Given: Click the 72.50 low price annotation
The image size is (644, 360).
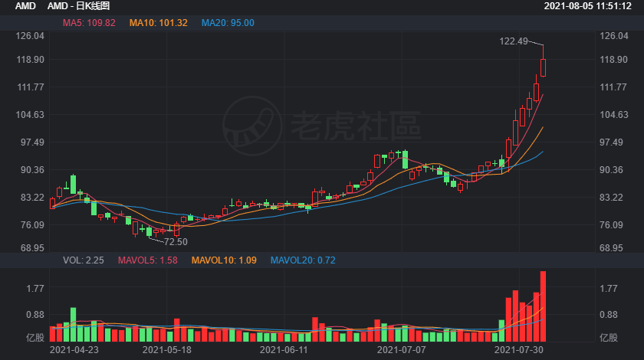Looking at the screenshot, I should [176, 242].
